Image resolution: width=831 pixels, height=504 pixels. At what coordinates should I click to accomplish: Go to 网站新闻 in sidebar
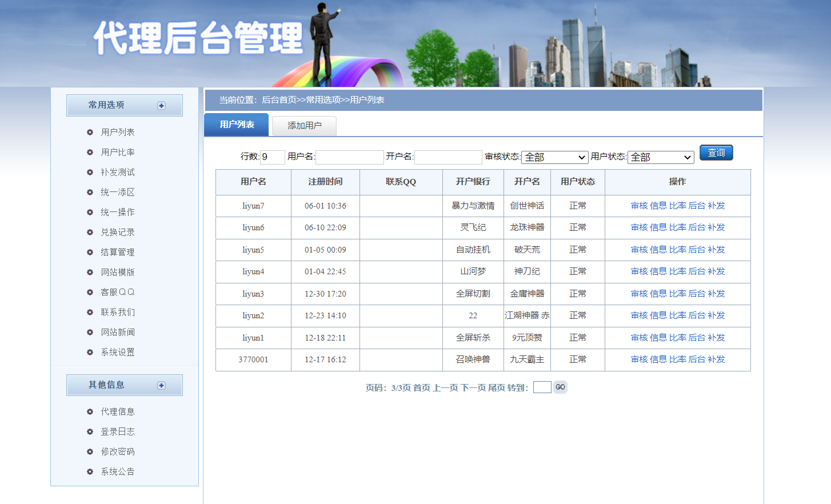118,332
